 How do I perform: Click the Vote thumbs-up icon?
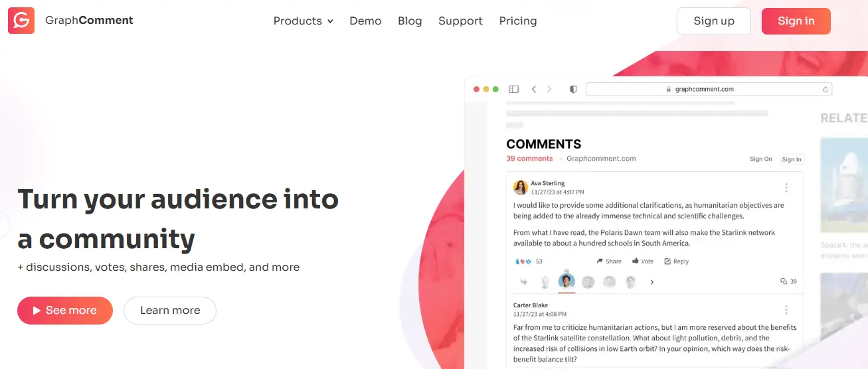click(x=636, y=261)
